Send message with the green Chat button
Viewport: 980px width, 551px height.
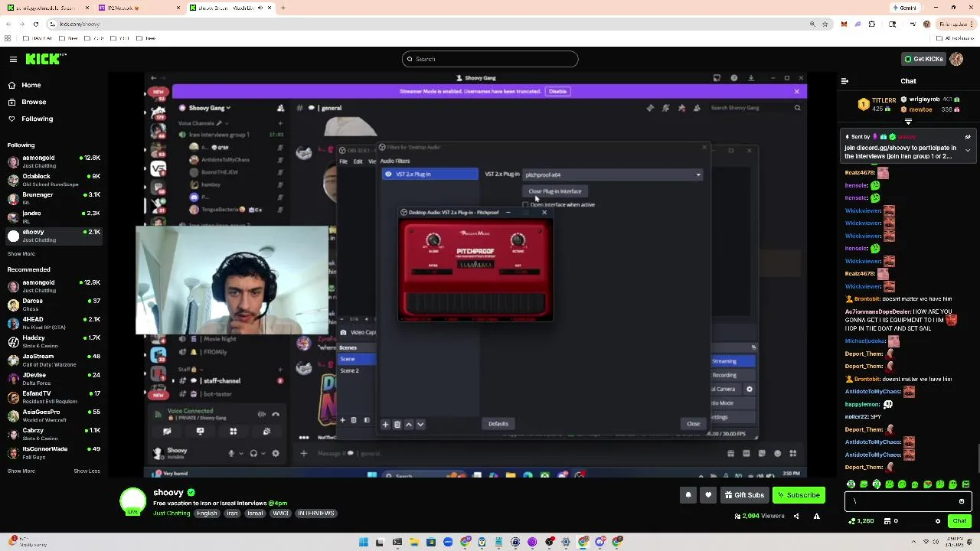point(959,521)
